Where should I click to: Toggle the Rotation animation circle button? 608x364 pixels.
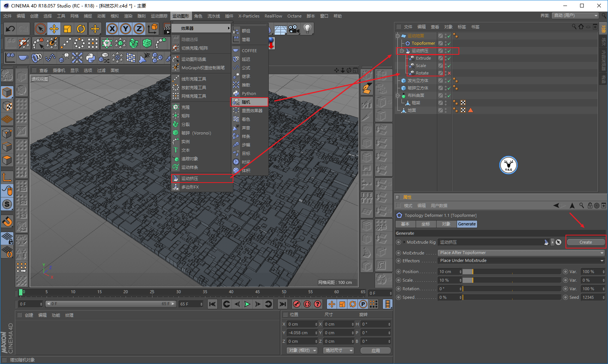[x=398, y=289]
